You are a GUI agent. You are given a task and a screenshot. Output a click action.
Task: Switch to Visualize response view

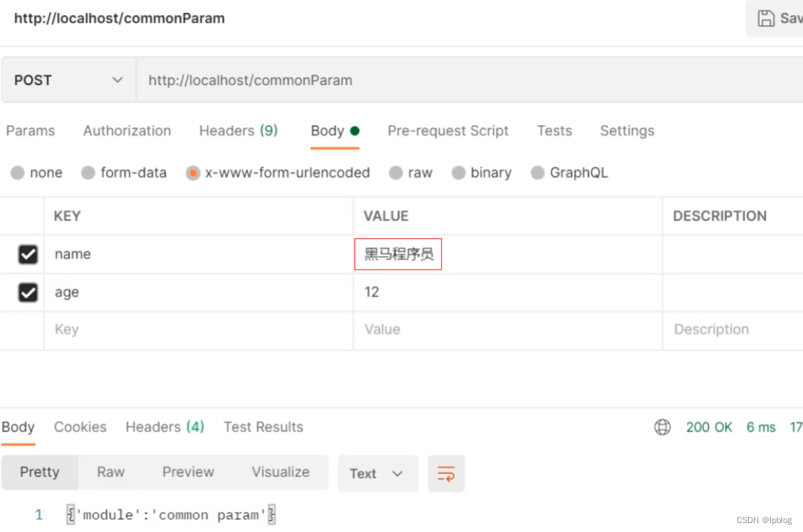click(280, 472)
